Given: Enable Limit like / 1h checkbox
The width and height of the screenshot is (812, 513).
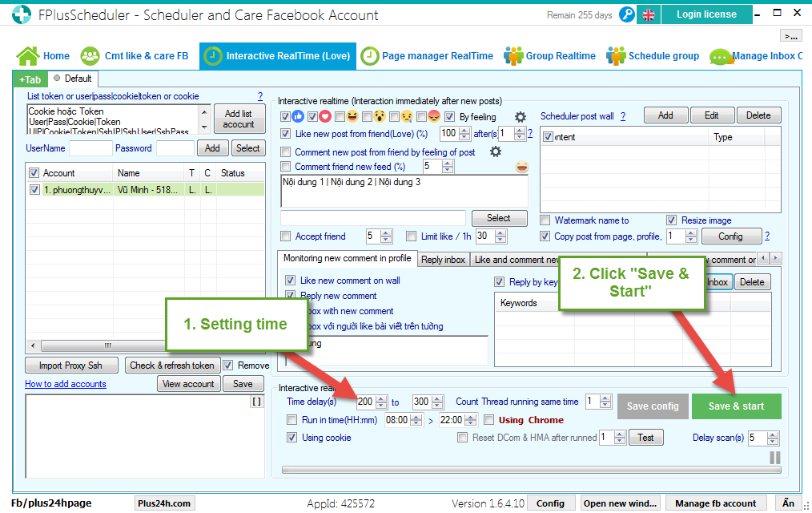Looking at the screenshot, I should pos(411,236).
